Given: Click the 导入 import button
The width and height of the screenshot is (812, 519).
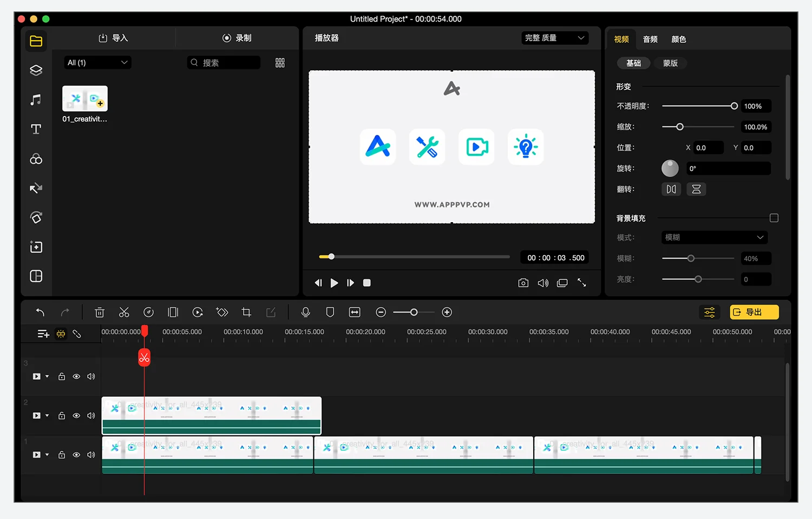Looking at the screenshot, I should [113, 38].
